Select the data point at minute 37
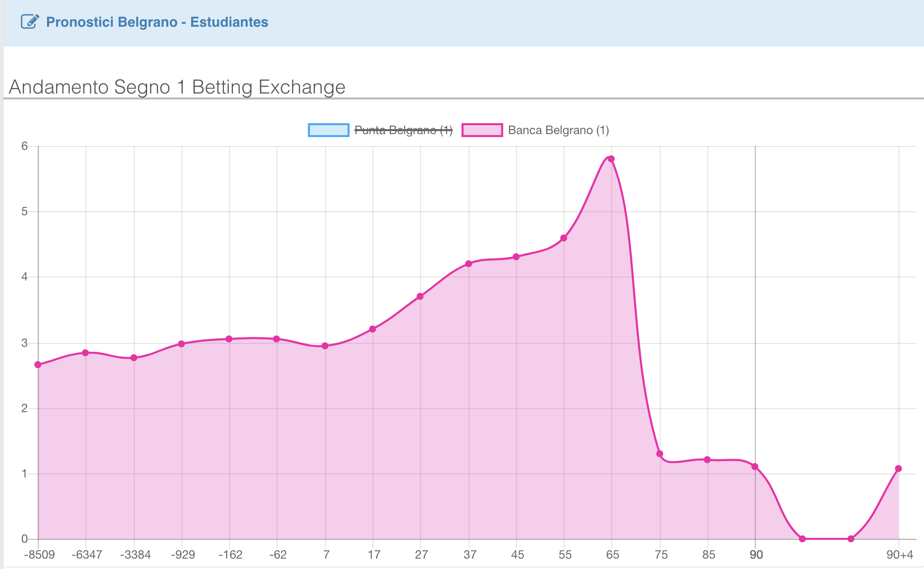Screen dimensions: 924x569 point(468,264)
